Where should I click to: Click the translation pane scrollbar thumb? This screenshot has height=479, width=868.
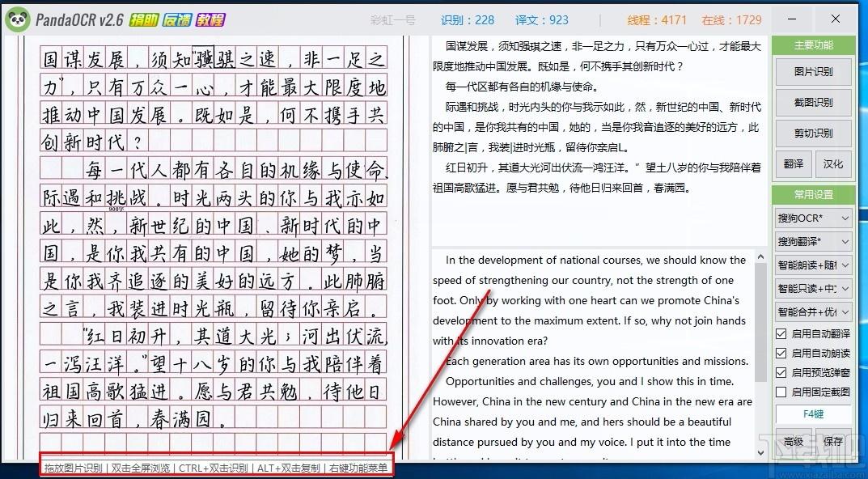click(760, 321)
